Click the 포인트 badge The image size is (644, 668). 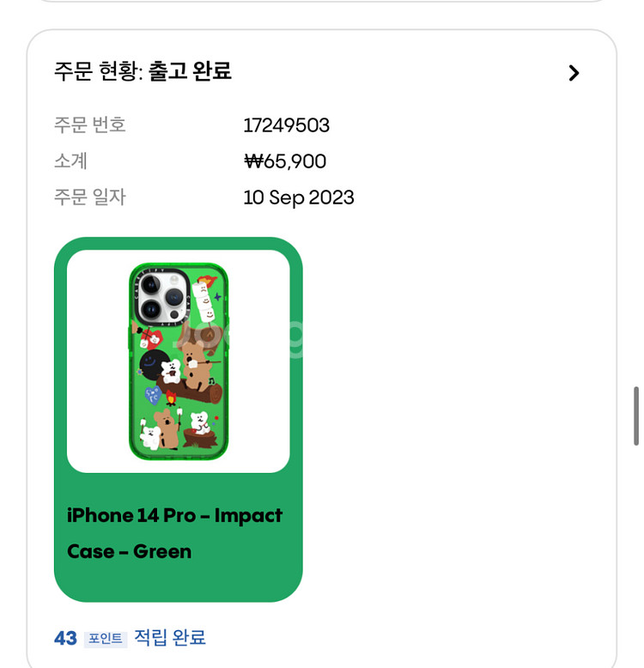click(x=106, y=639)
